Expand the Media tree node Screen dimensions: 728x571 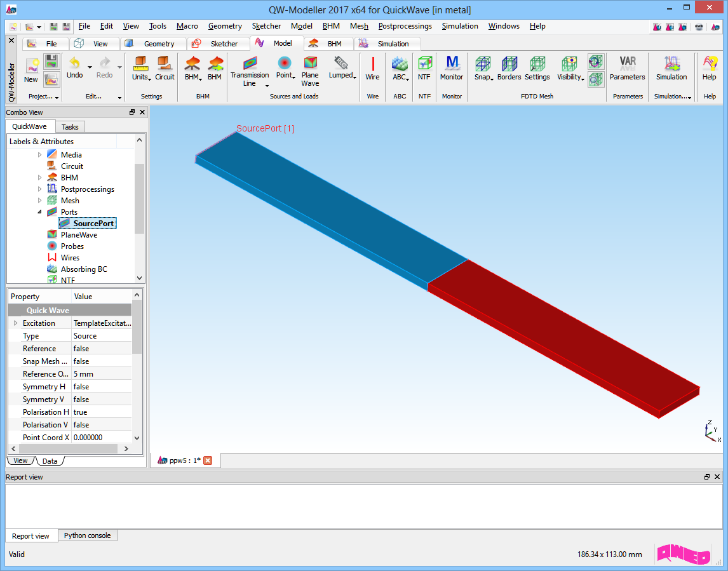click(x=39, y=154)
